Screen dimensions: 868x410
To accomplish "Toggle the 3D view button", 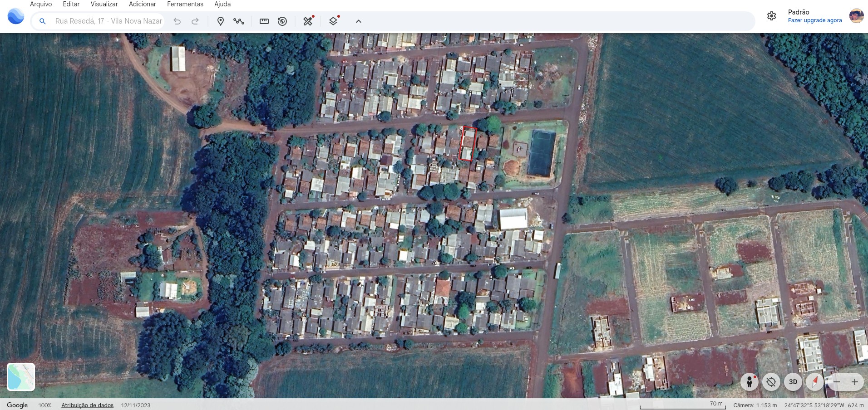I will click(793, 382).
